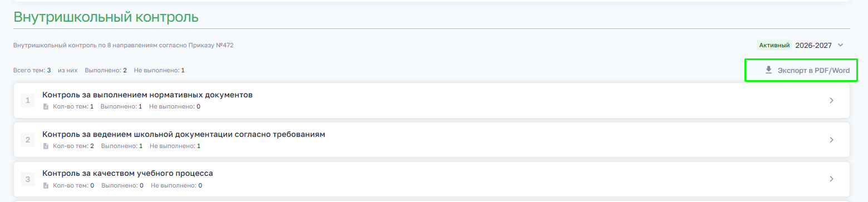Expand the качеством учебного процесса row chevron

tap(831, 179)
